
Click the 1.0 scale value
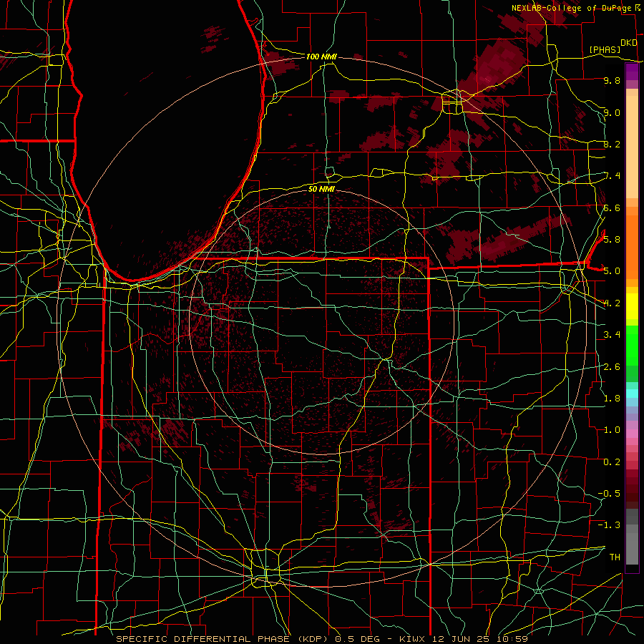(x=612, y=430)
